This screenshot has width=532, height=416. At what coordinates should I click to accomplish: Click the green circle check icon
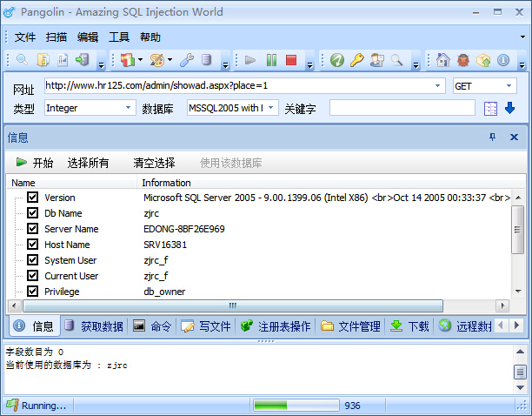pyautogui.click(x=337, y=60)
